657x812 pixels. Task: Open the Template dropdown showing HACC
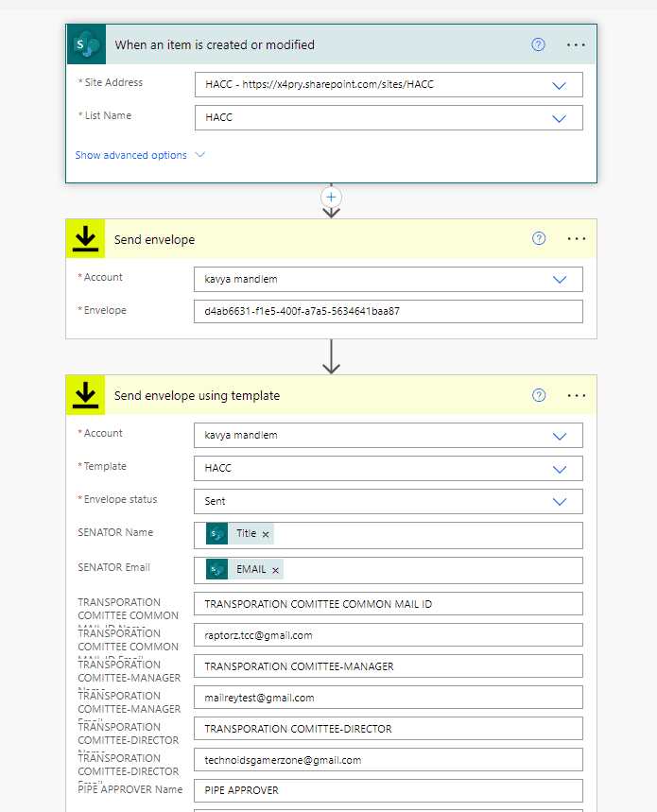(x=559, y=469)
